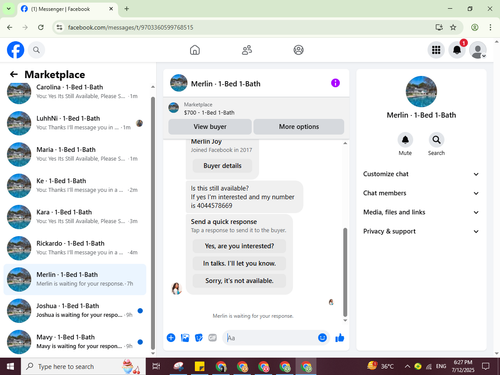The height and width of the screenshot is (375, 500).
Task: Click chat messages vertical scrollbar
Action: coord(345,272)
